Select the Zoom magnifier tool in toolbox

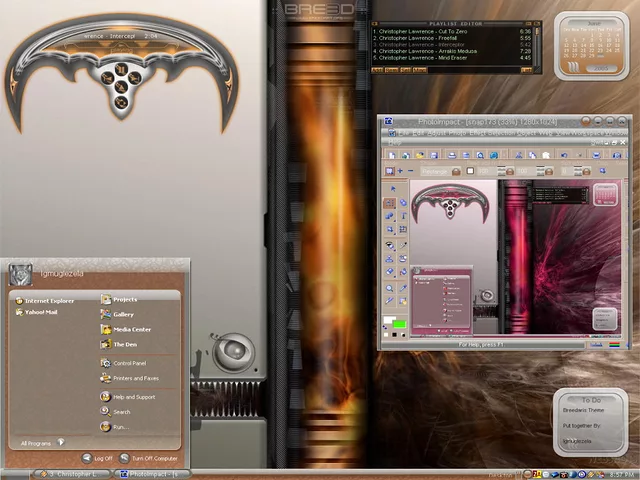(390, 288)
